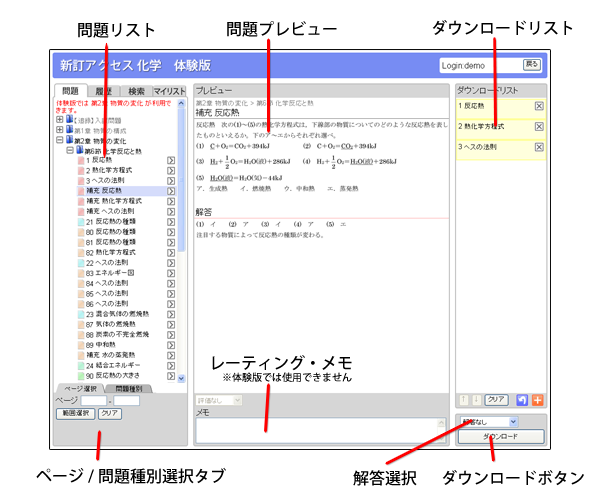Remove 2 熱化学方程式 from the download list
The width and height of the screenshot is (600, 500).
(539, 127)
